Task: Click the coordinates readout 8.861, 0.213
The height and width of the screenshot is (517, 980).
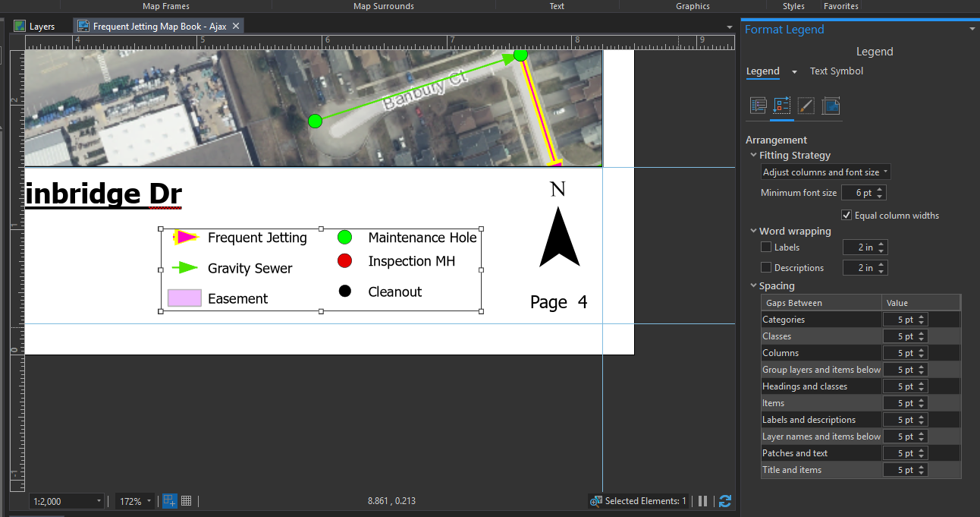Action: (391, 501)
